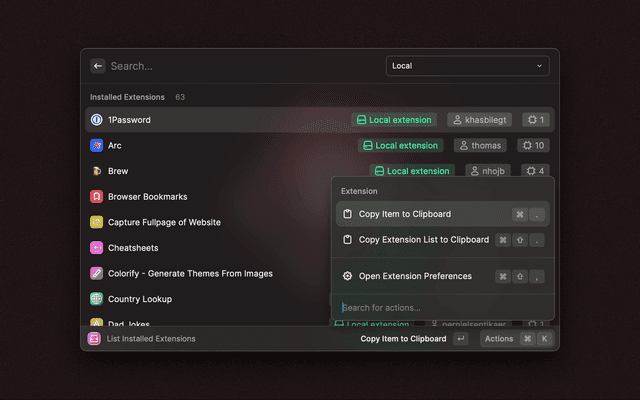
Task: Click the thomas author tag on Arc
Action: coord(480,146)
